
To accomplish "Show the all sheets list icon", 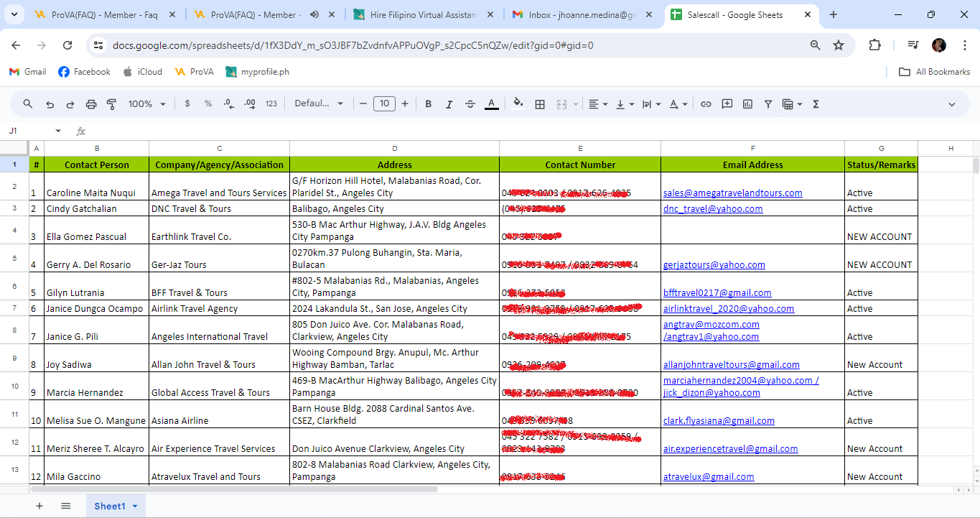I will tap(65, 506).
